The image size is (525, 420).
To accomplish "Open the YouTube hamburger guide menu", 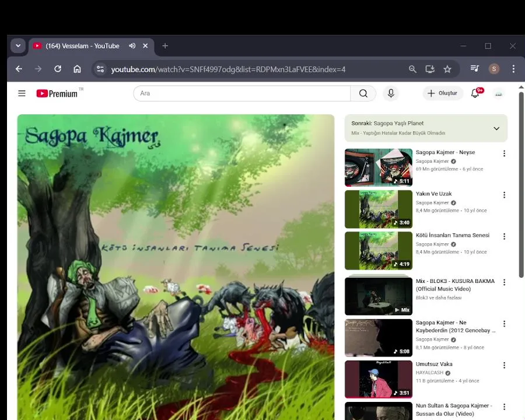I will tap(22, 93).
